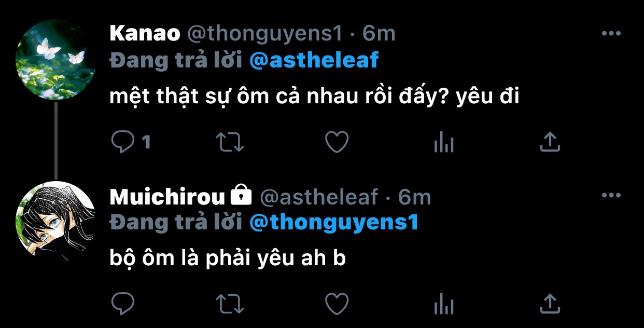Share Kanao's tweet
Screen dimensions: 644x328
tap(550, 142)
